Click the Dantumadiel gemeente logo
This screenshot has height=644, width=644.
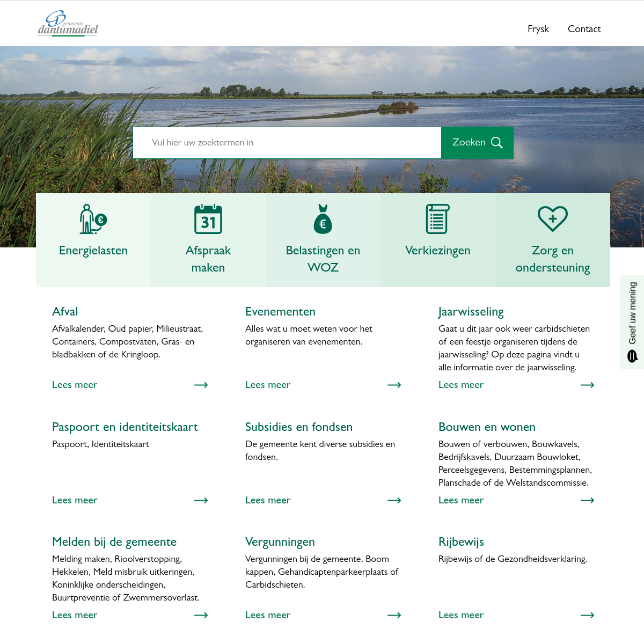pyautogui.click(x=68, y=24)
